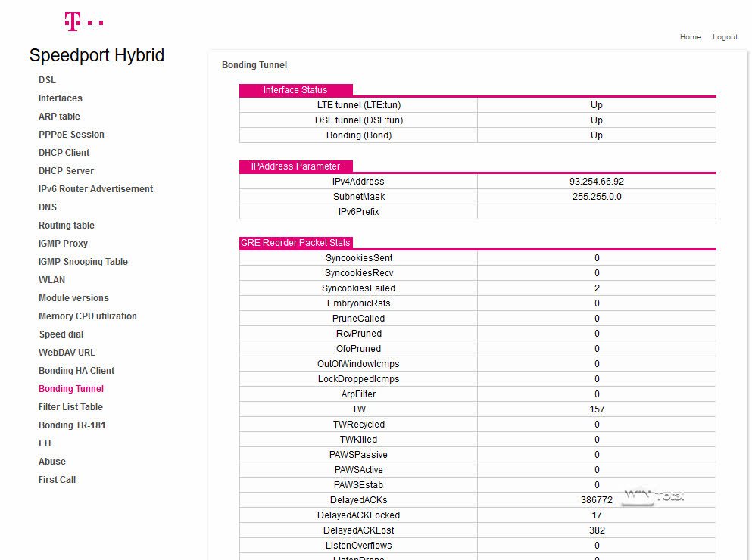Select the highlighted Bonding Tunnel entry
Image resolution: width=752 pixels, height=560 pixels.
[71, 389]
